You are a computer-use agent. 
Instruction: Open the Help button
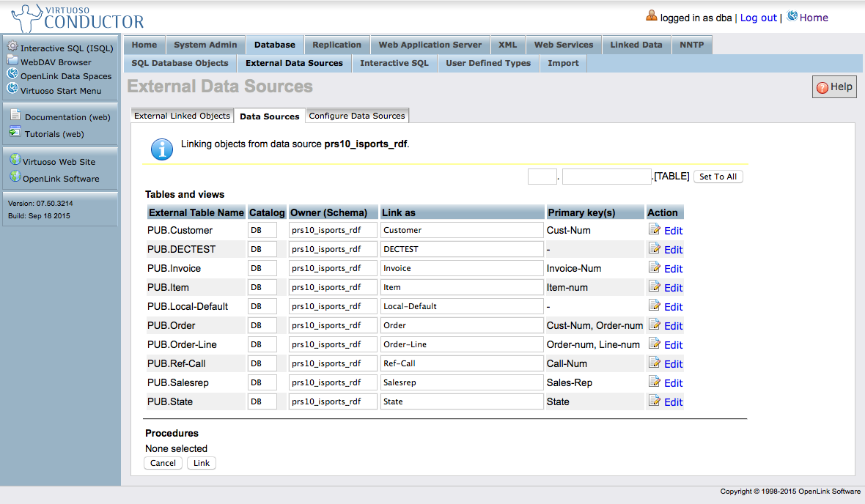point(834,87)
